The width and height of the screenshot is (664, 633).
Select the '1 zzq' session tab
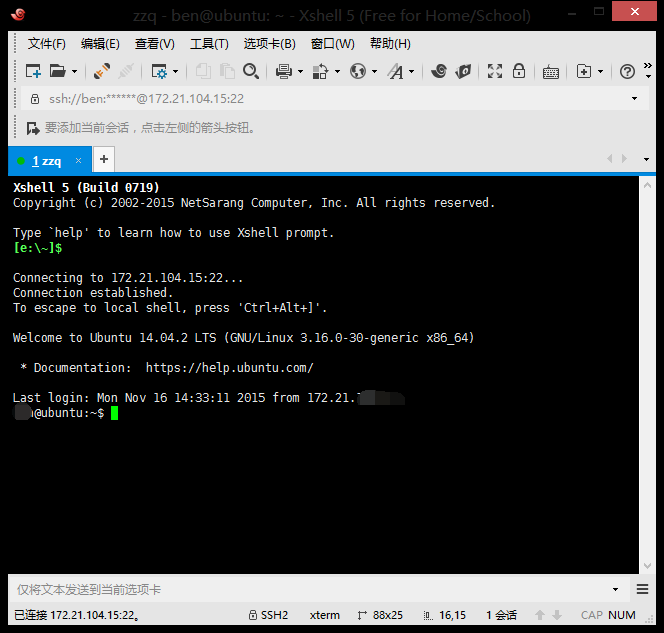pyautogui.click(x=46, y=160)
